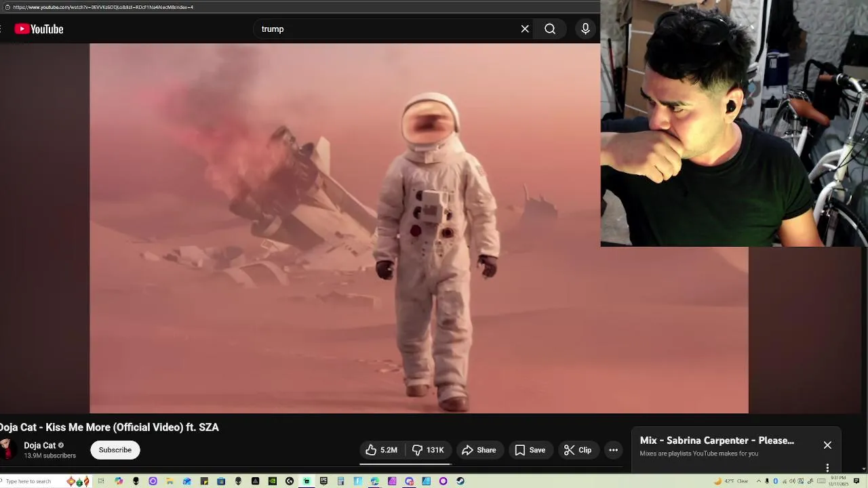Image resolution: width=868 pixels, height=488 pixels.
Task: Open the Discord taskbar icon
Action: tap(410, 481)
